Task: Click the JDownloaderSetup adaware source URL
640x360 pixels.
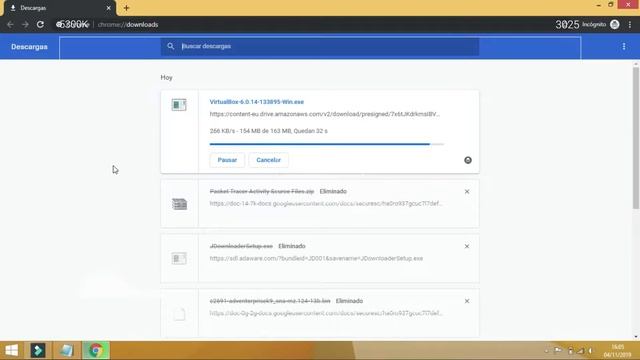Action: [x=316, y=258]
